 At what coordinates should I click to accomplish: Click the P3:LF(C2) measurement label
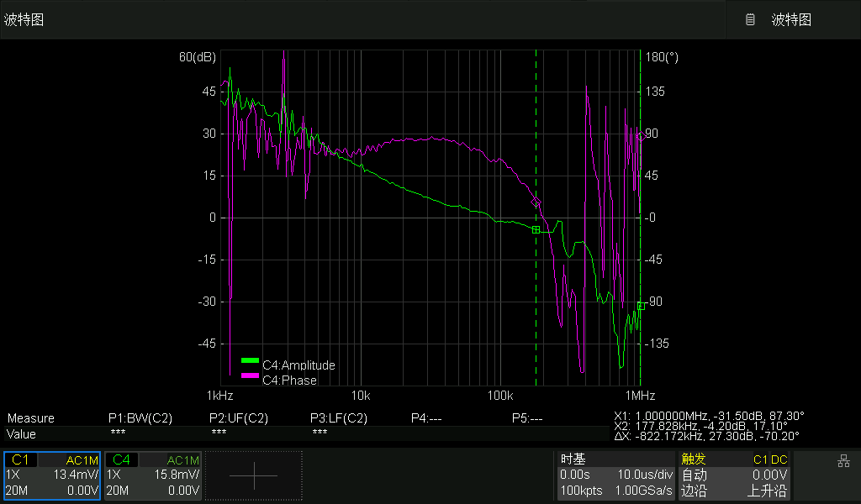[x=338, y=418]
